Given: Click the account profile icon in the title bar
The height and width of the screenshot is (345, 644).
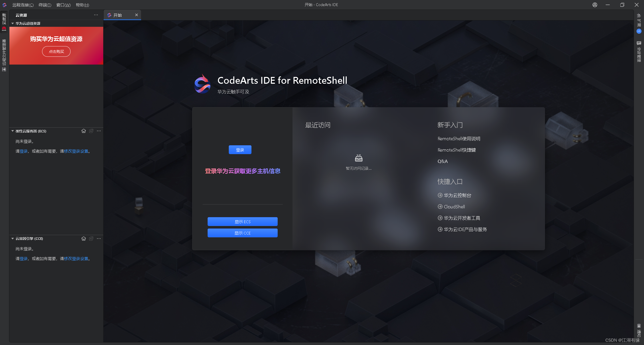Looking at the screenshot, I should [x=595, y=5].
